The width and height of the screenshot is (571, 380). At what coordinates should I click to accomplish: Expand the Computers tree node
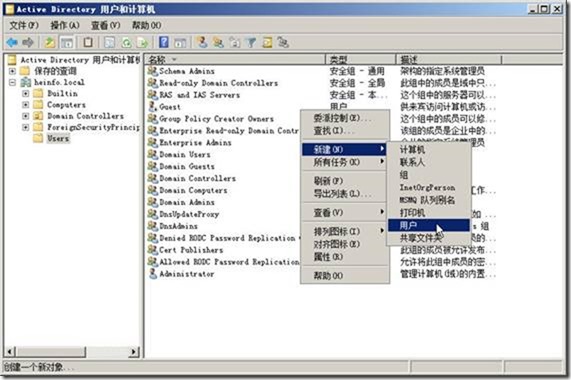25,105
